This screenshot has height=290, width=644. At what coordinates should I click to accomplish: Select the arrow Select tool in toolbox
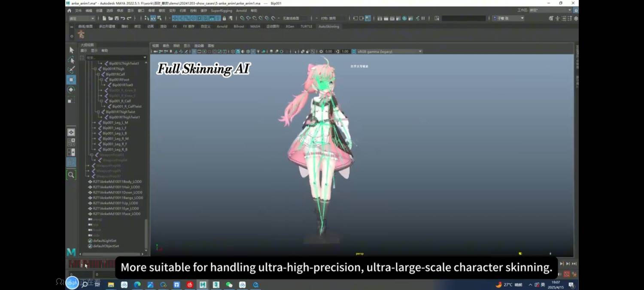point(71,50)
